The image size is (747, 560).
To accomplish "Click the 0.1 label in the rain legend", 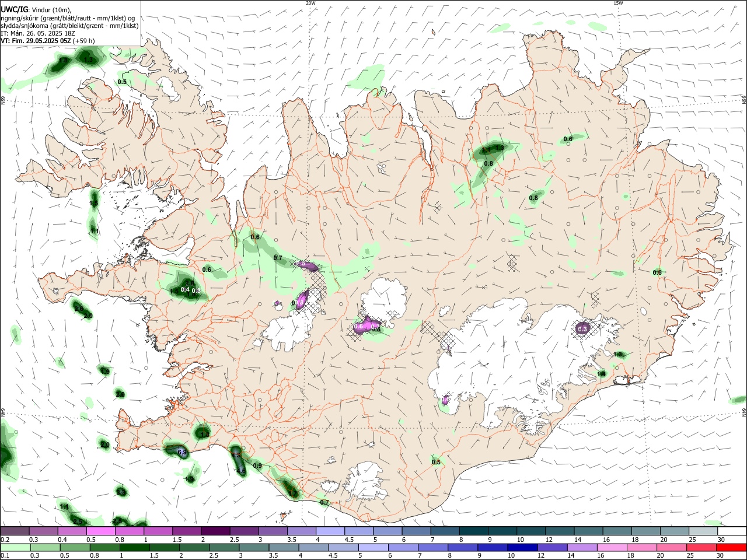I will pos(5,555).
